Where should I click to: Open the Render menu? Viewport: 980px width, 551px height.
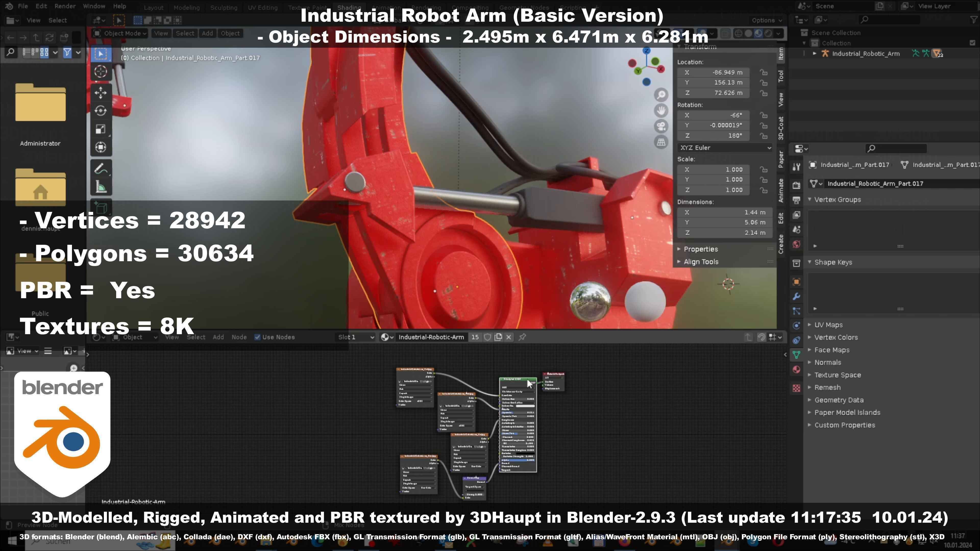click(65, 6)
